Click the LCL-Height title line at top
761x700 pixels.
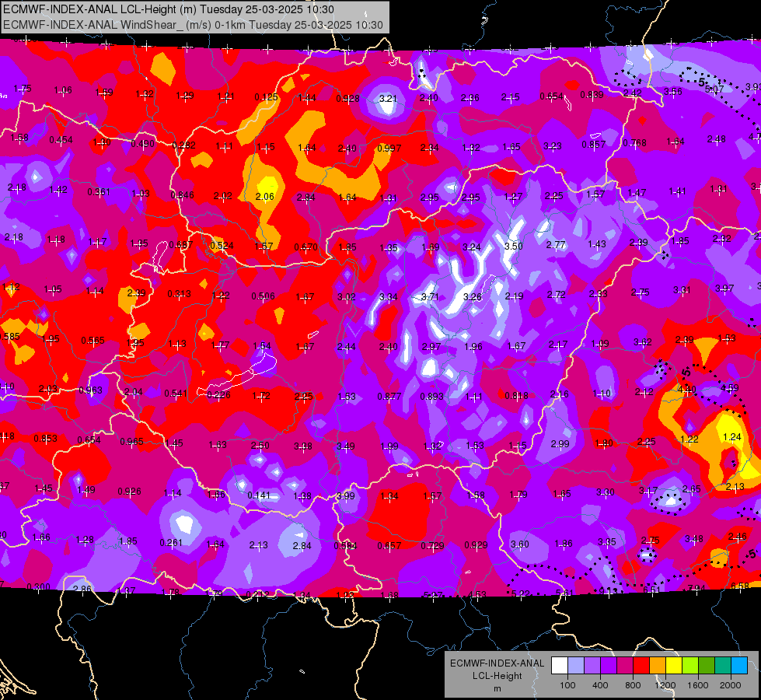pyautogui.click(x=169, y=9)
